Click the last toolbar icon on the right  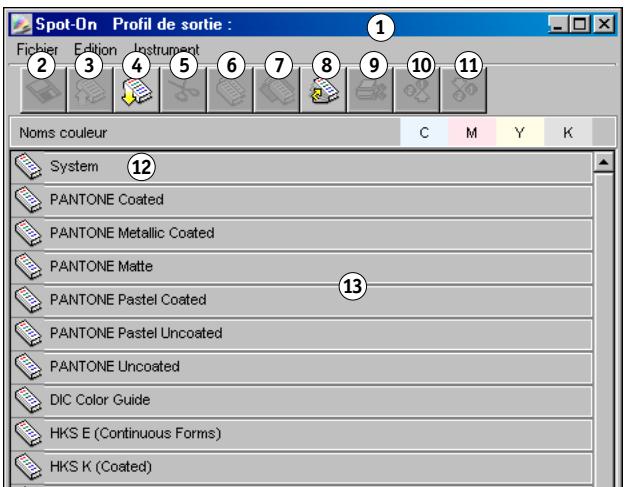(x=464, y=90)
